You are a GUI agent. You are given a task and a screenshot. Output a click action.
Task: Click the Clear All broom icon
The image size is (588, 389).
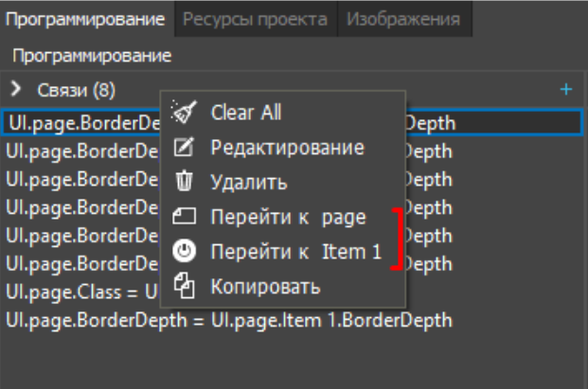pos(184,112)
